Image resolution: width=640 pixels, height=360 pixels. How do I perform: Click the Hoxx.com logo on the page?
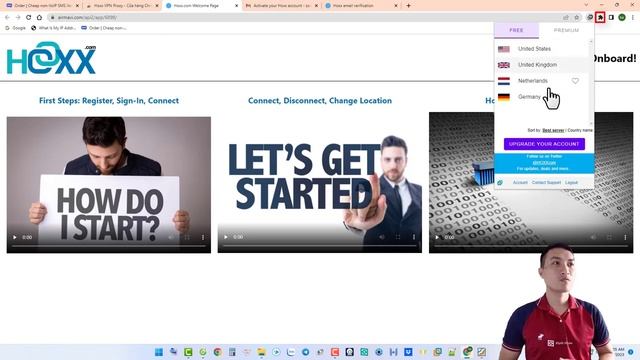click(51, 58)
